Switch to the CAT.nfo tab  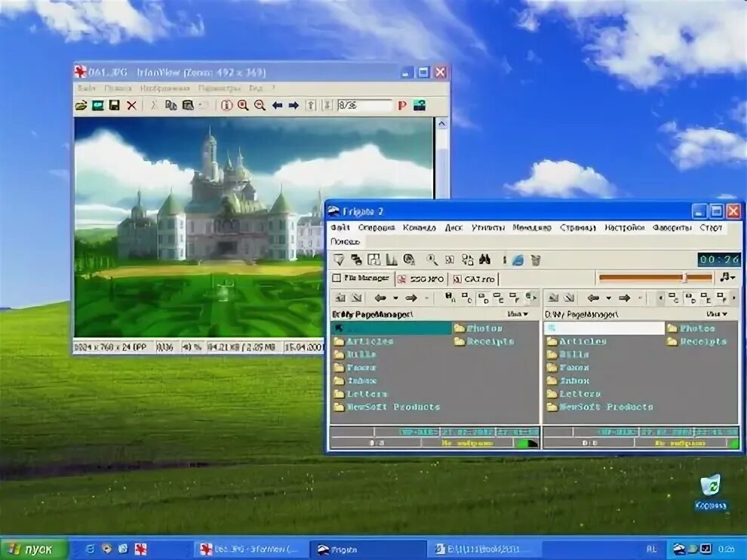pos(474,278)
